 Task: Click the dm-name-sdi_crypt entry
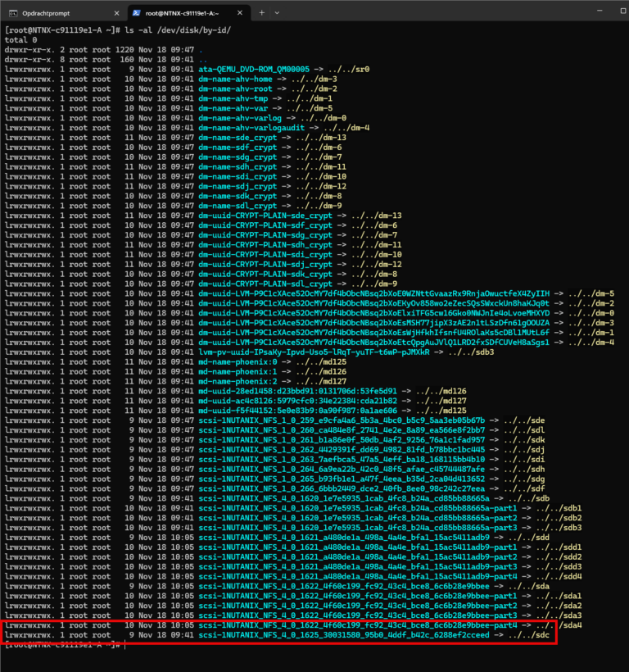coord(238,176)
